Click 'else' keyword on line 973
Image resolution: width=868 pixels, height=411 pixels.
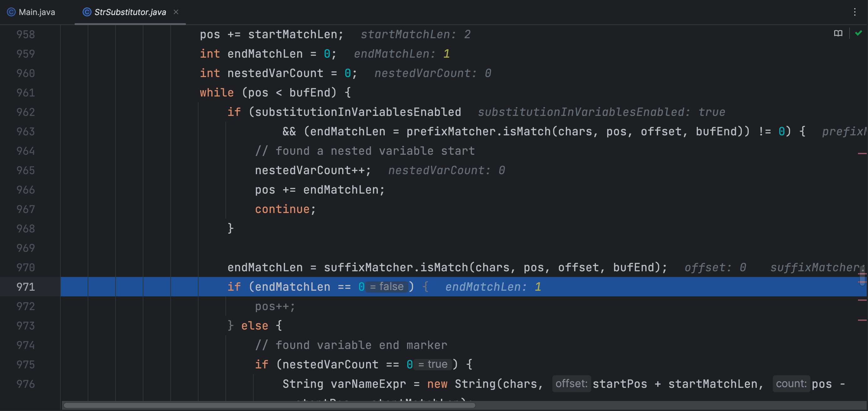(x=255, y=326)
